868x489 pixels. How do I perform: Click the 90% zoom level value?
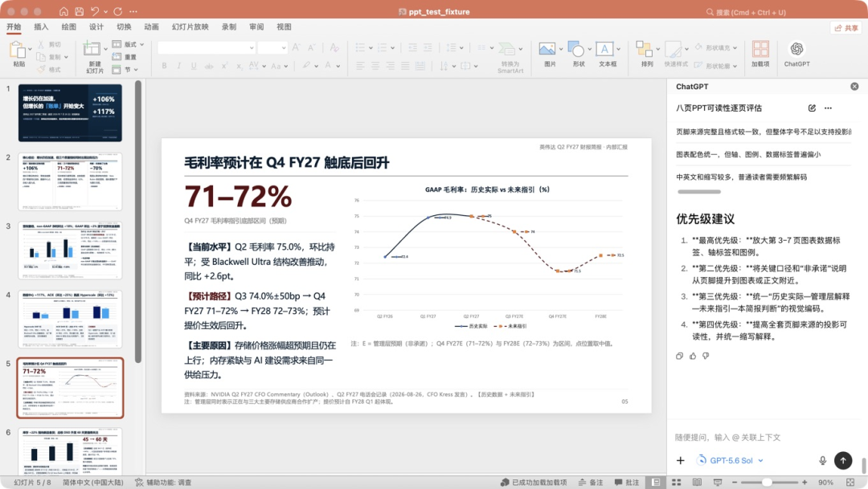[825, 483]
